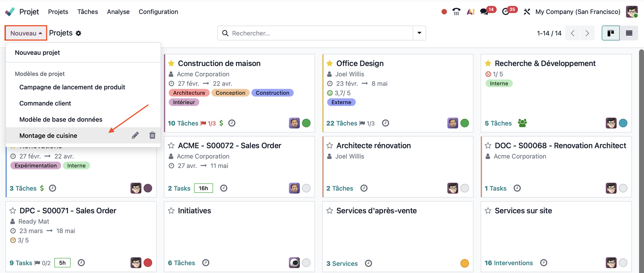Open the debug tools wrench icon
644x273 pixels.
pos(527,12)
